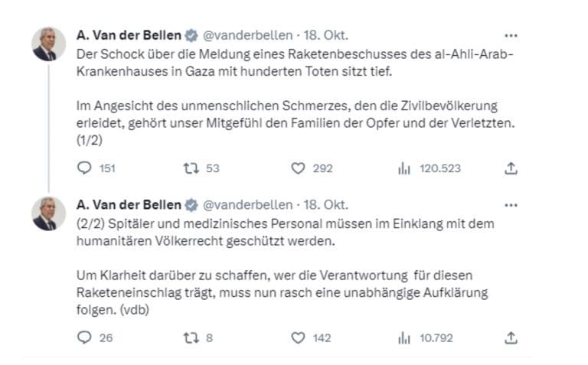Open profile picture on second tweet
The height and width of the screenshot is (365, 588).
point(49,213)
